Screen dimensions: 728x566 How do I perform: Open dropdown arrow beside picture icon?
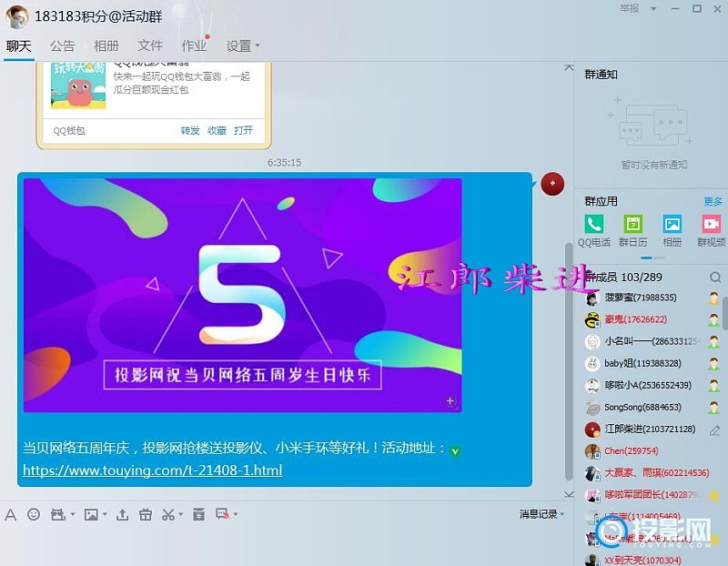pos(106,515)
